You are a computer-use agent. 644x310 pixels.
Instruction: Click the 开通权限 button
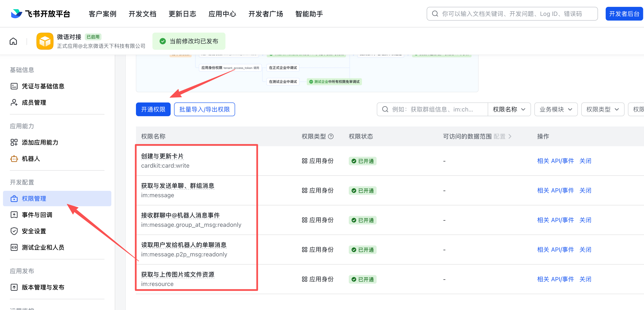click(153, 109)
